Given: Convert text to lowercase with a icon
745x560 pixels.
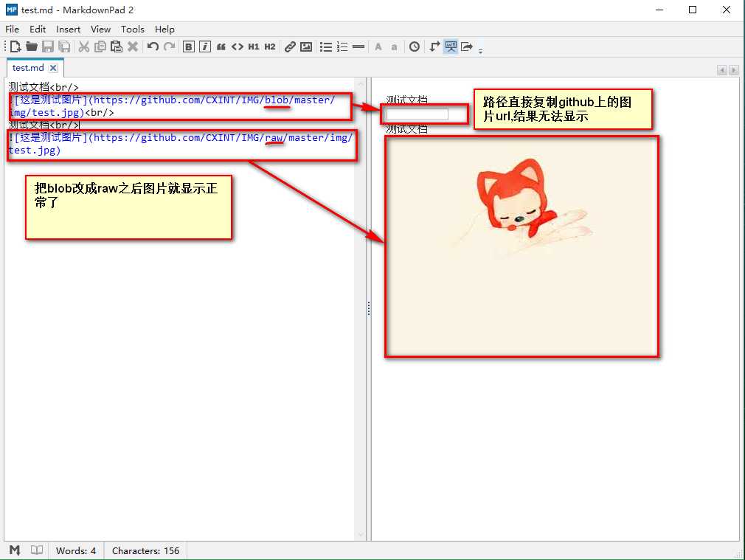Looking at the screenshot, I should tap(394, 46).
